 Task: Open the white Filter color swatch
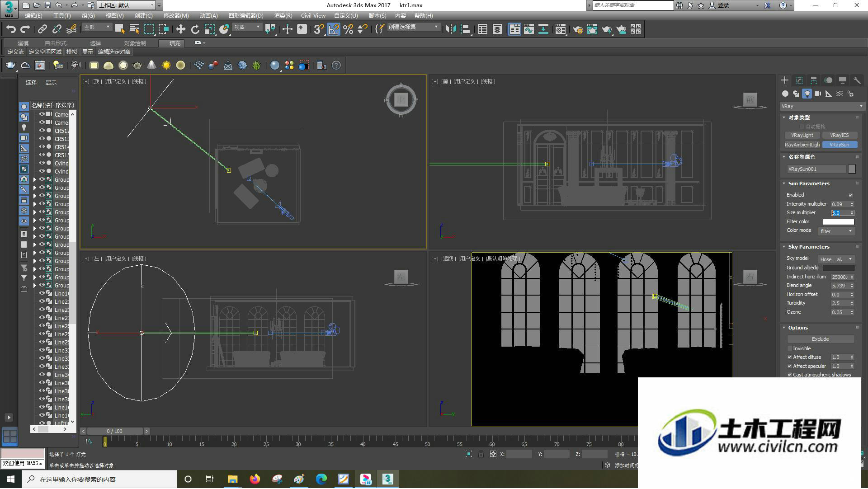(838, 222)
